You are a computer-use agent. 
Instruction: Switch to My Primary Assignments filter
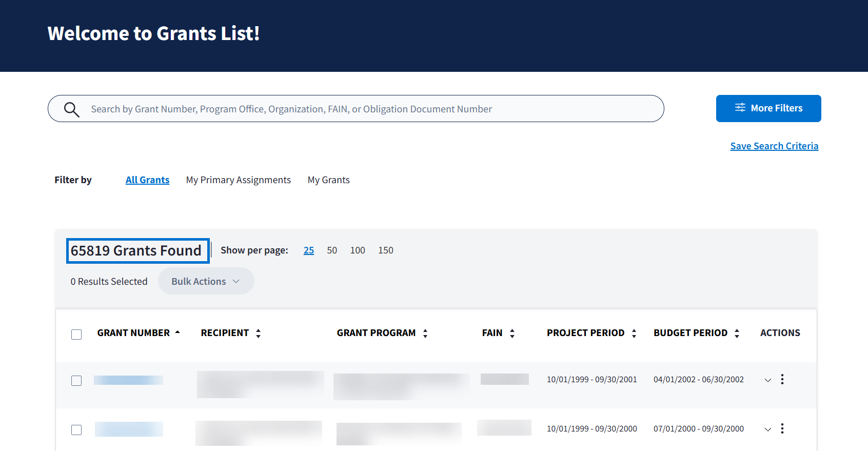pyautogui.click(x=238, y=180)
